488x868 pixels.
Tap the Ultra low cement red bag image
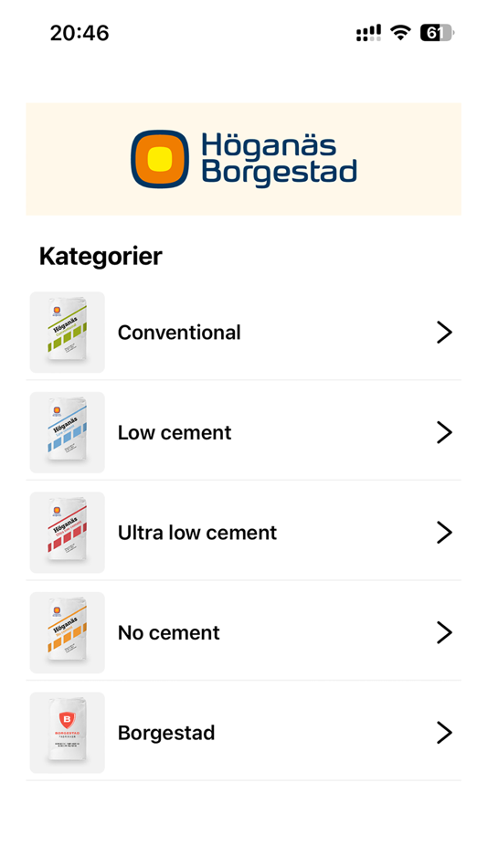click(x=67, y=533)
